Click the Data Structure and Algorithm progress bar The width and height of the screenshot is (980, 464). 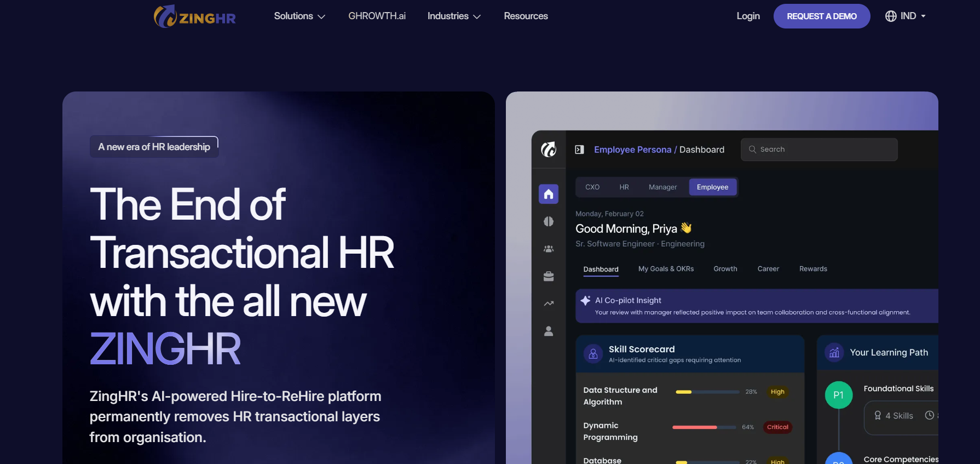707,392
